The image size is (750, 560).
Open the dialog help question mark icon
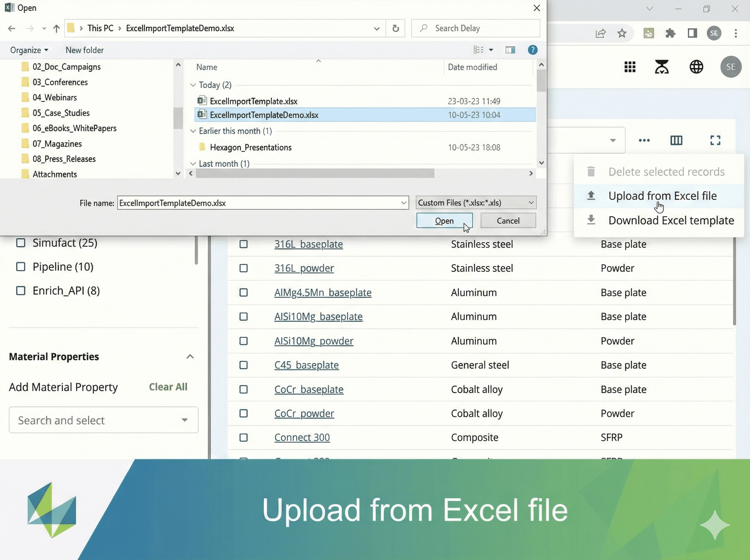point(532,50)
